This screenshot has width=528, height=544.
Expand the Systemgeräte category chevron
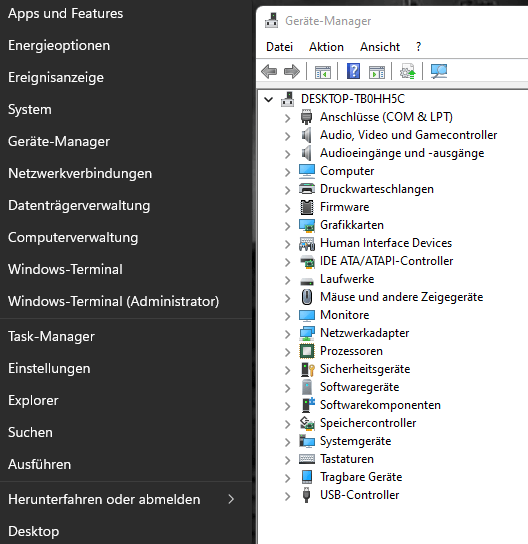(x=288, y=442)
